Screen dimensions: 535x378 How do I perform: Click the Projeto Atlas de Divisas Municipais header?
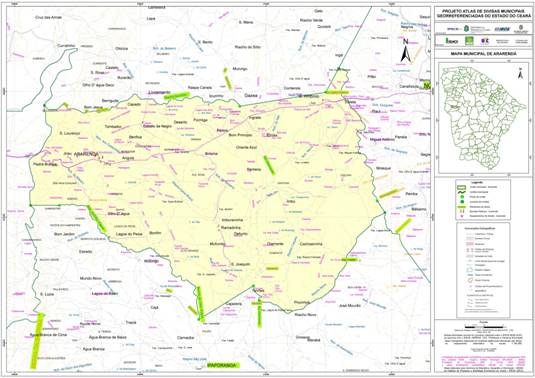[x=483, y=13]
